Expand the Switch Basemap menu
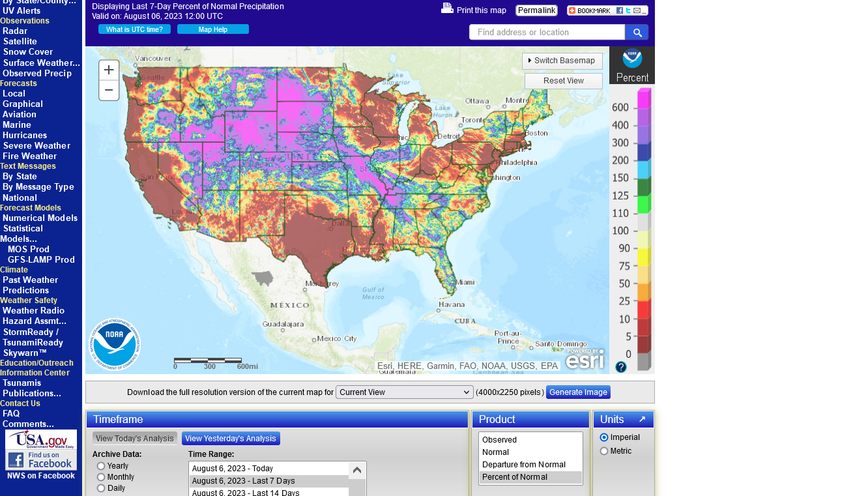This screenshot has width=868, height=496. point(562,61)
